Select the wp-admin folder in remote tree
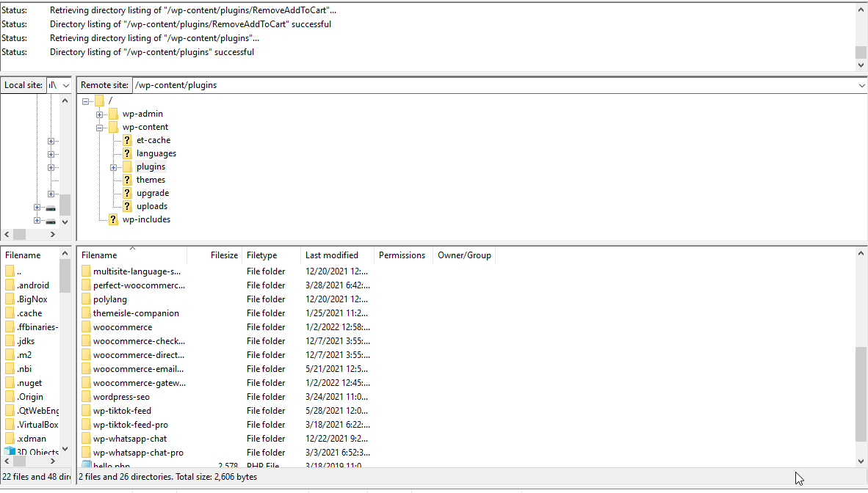The image size is (868, 493). 142,114
